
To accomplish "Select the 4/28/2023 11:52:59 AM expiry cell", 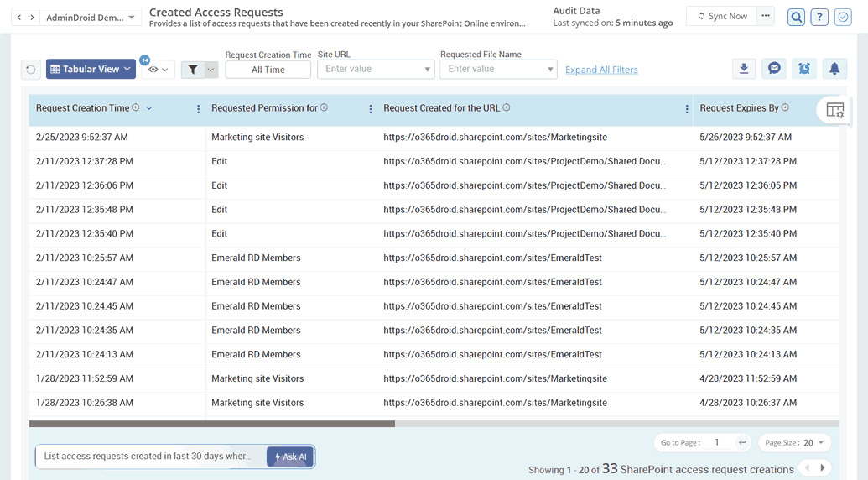I will click(x=748, y=378).
